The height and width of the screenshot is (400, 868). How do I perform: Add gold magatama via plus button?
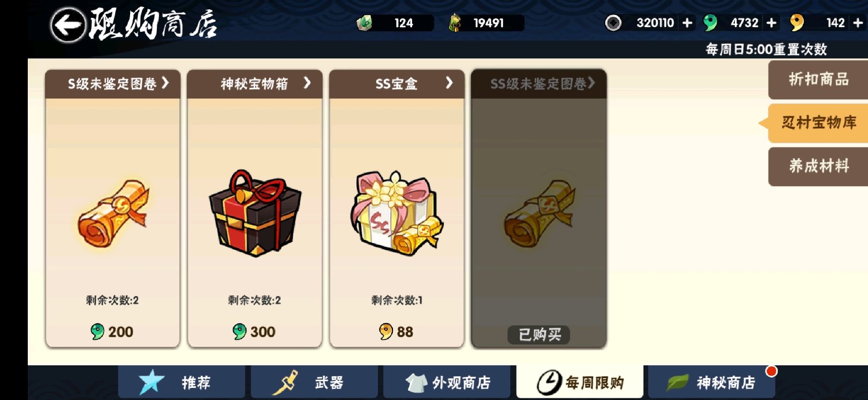coord(857,23)
